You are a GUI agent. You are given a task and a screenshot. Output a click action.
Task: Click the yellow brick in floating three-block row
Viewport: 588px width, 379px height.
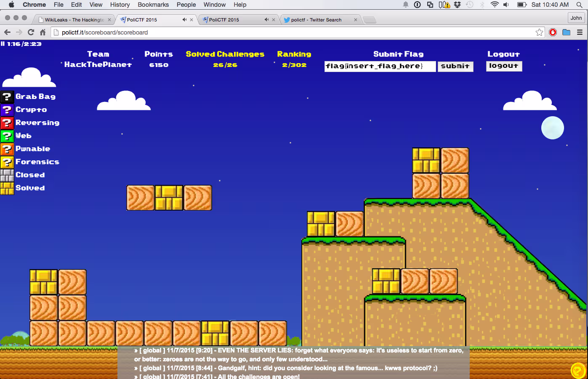pyautogui.click(x=169, y=198)
